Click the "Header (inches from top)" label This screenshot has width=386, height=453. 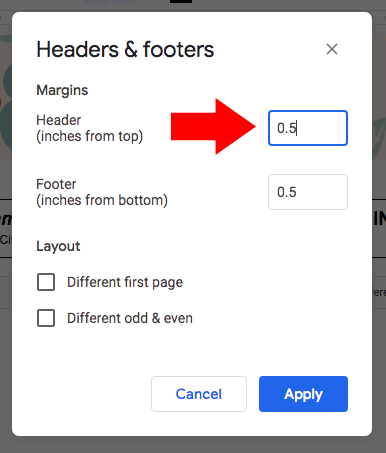(89, 128)
